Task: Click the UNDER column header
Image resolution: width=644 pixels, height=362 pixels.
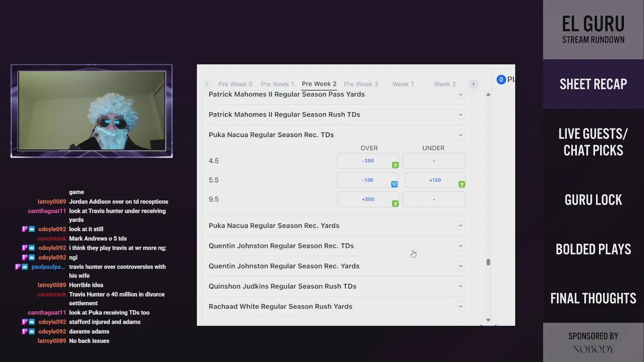Action: 433,148
